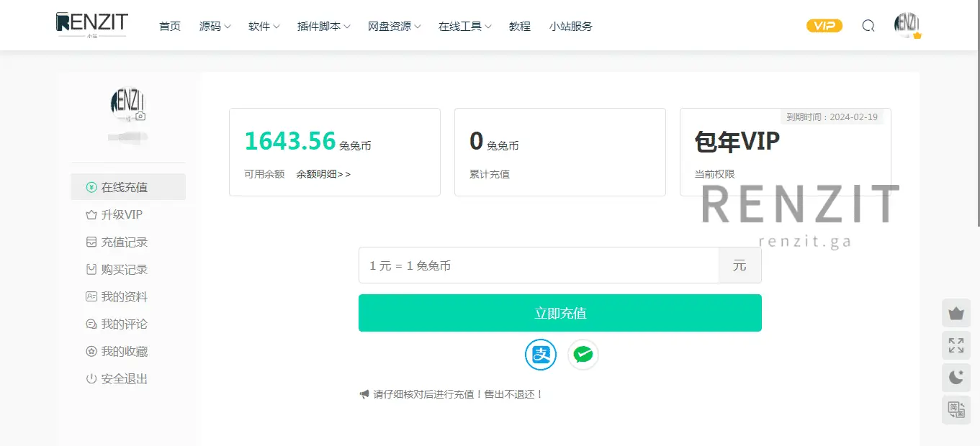This screenshot has height=446, width=980.
Task: Toggle fullscreen with the expand icon
Action: [956, 345]
